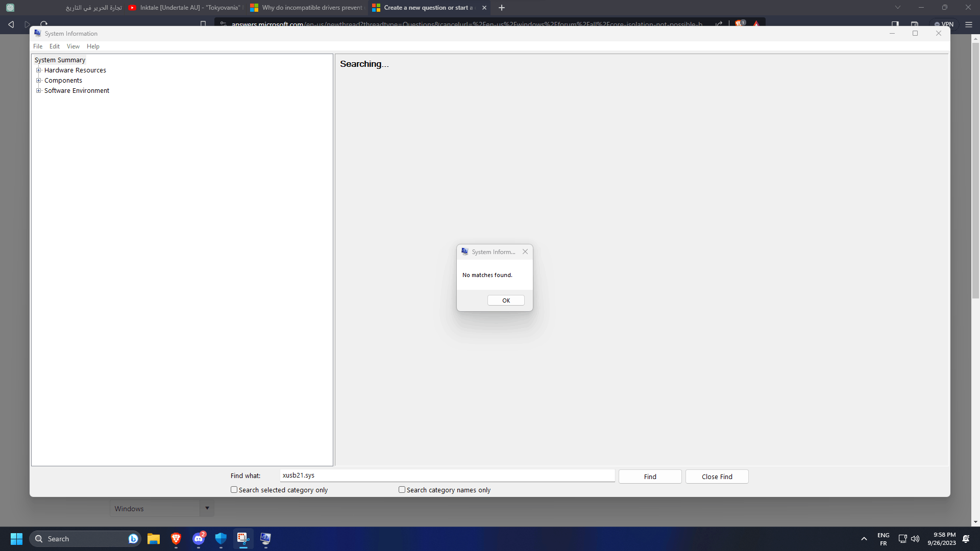Click OK in the No matches found dialog
Image resolution: width=980 pixels, height=551 pixels.
[505, 300]
